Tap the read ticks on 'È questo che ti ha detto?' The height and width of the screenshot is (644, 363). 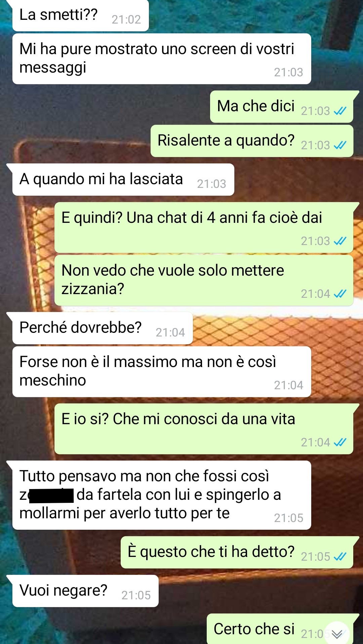tap(340, 557)
